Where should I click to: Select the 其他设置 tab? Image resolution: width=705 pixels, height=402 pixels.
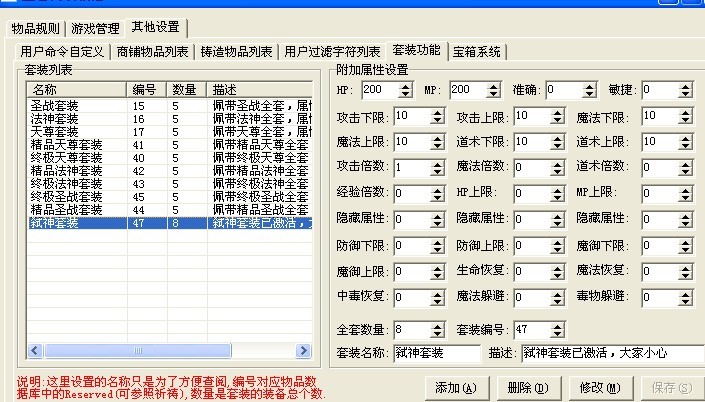click(156, 27)
